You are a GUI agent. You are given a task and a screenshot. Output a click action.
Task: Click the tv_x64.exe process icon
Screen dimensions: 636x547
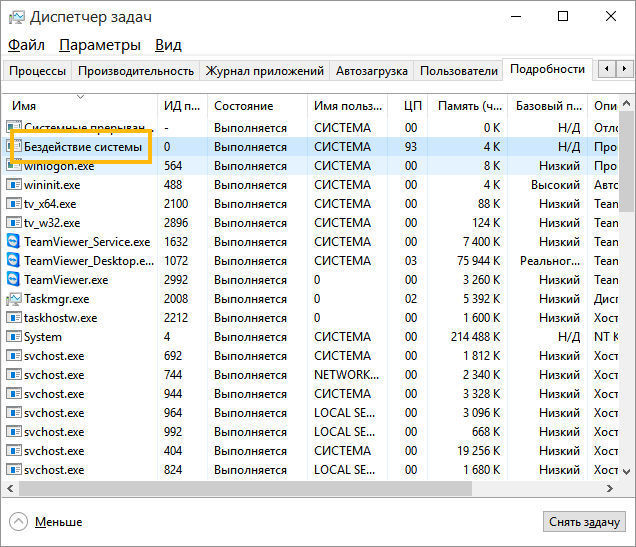pyautogui.click(x=13, y=204)
